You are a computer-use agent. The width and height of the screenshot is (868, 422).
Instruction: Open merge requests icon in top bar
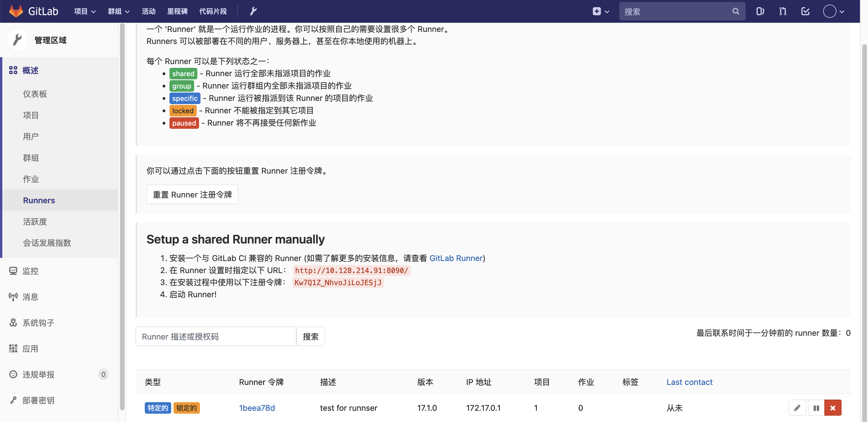click(782, 11)
